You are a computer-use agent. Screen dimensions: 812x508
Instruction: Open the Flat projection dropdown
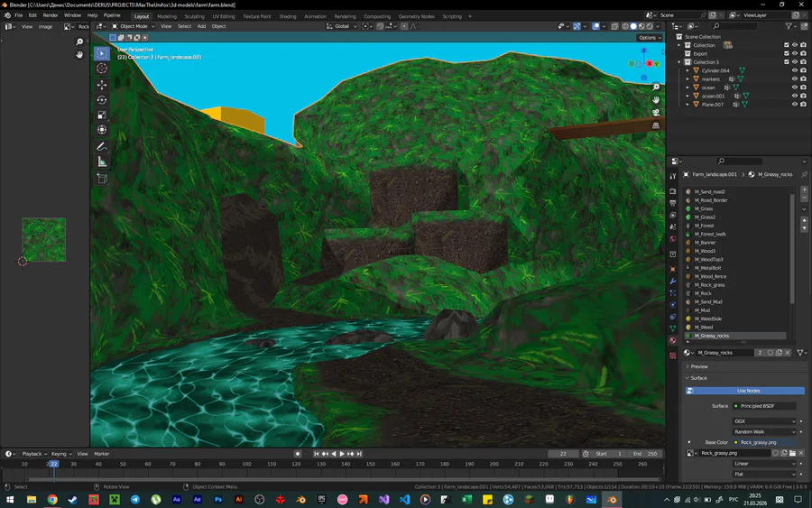point(764,474)
